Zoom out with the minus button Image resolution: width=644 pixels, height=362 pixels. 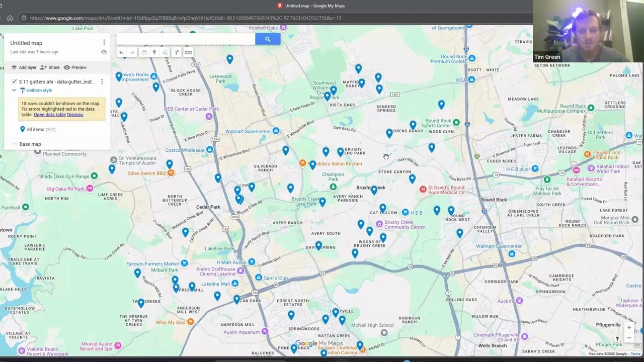[629, 338]
